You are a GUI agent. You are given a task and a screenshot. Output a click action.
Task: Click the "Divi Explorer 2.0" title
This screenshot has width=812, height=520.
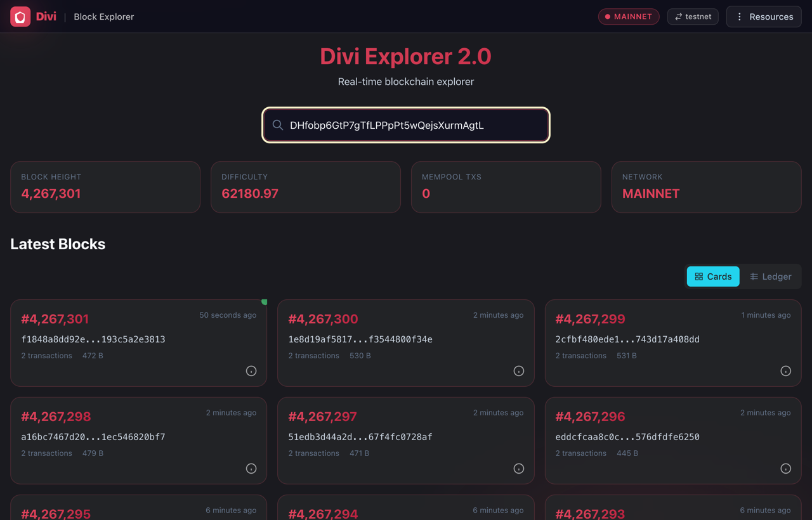[406, 56]
